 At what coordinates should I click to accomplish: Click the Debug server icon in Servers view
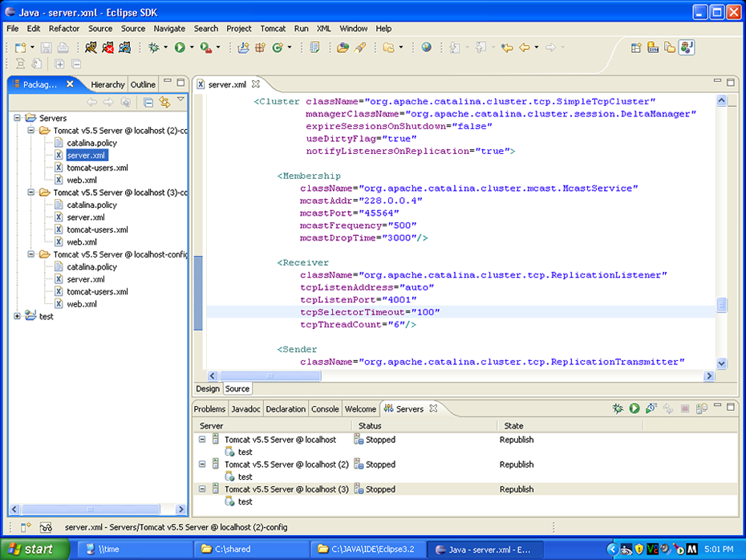tap(618, 408)
